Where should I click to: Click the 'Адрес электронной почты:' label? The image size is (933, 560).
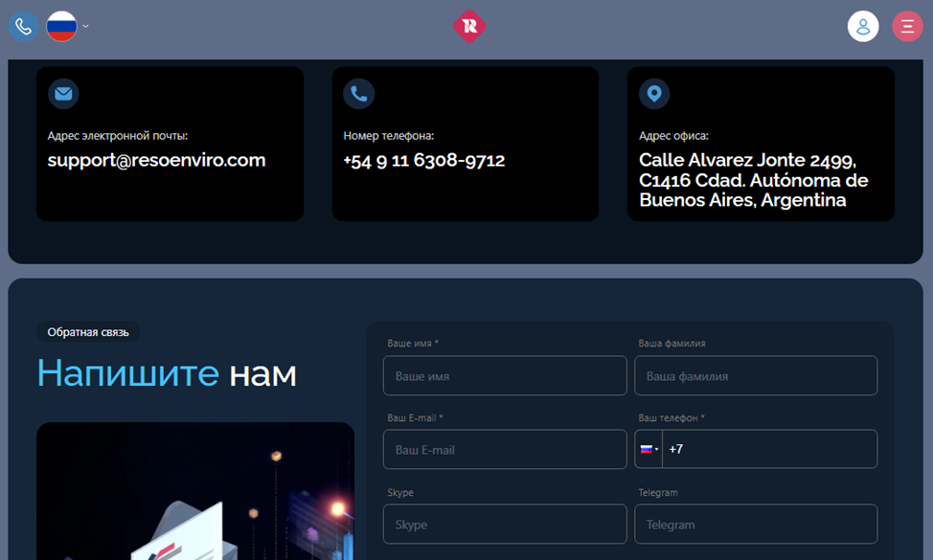pos(118,136)
